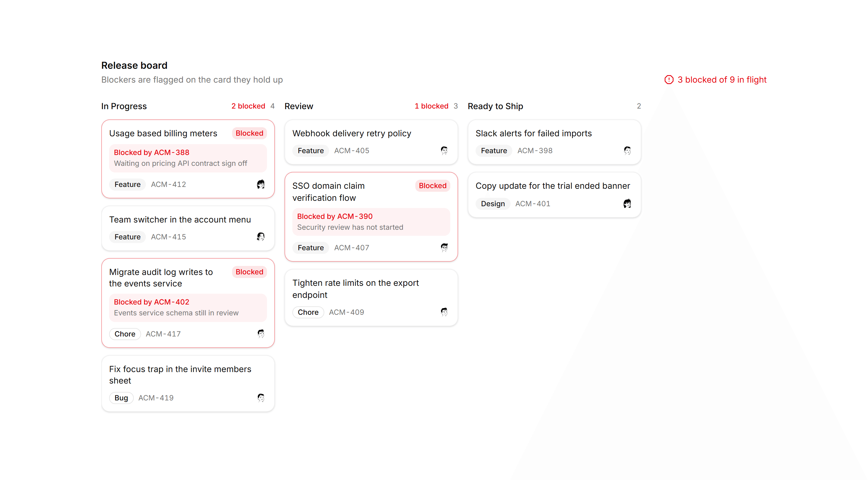Click the Feature tag on ACM-415
868x480 pixels.
pyautogui.click(x=127, y=237)
